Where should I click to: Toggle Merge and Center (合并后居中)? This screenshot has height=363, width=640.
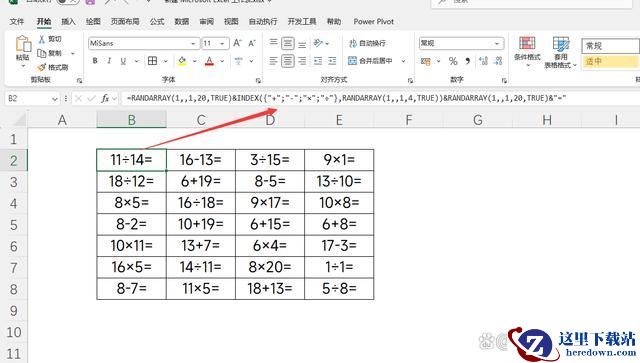tap(370, 61)
